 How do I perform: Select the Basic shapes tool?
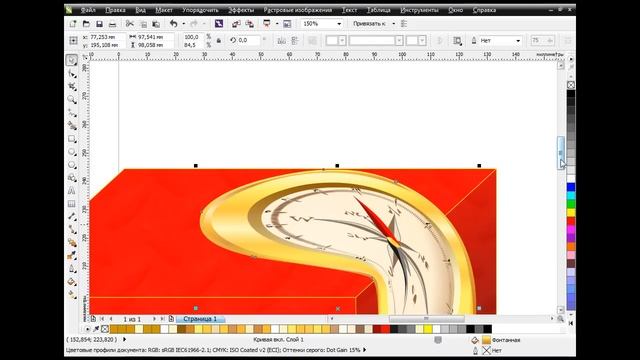[x=72, y=178]
